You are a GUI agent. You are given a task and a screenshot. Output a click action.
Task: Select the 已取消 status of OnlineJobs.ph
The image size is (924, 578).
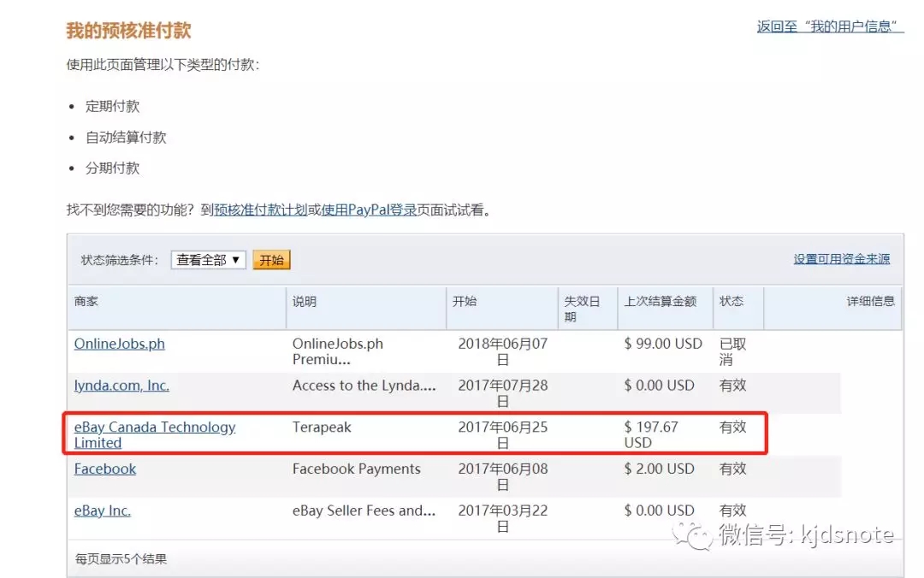(732, 351)
